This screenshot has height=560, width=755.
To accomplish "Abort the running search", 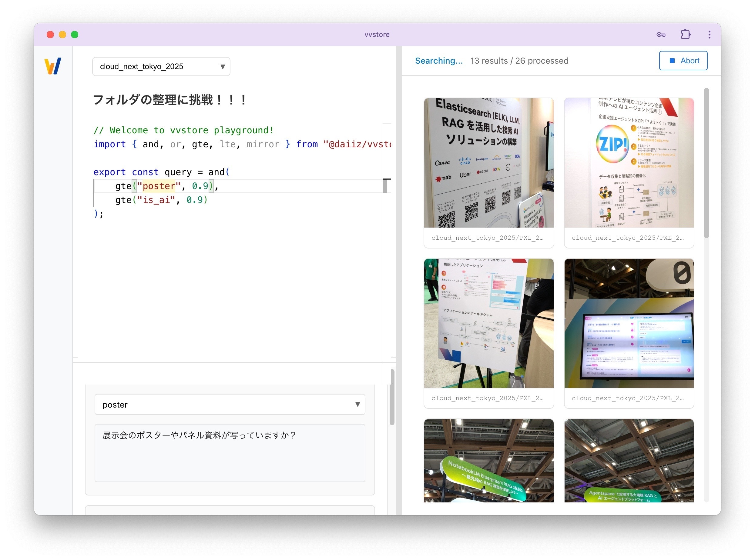I will (x=683, y=61).
